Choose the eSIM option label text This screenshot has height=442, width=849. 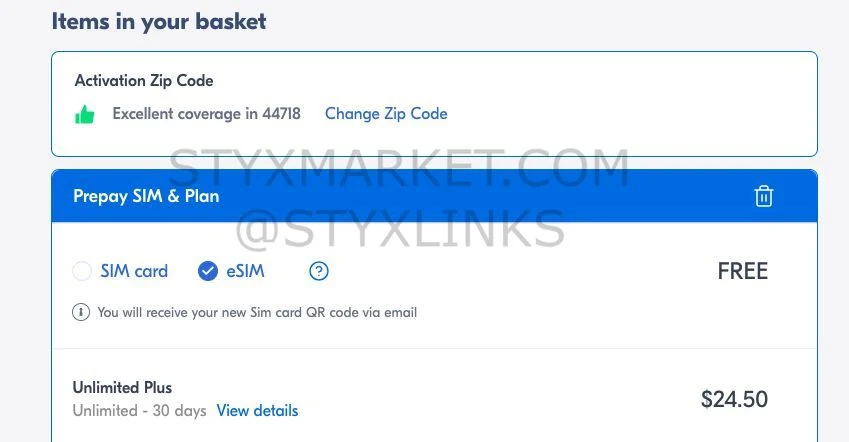(245, 271)
